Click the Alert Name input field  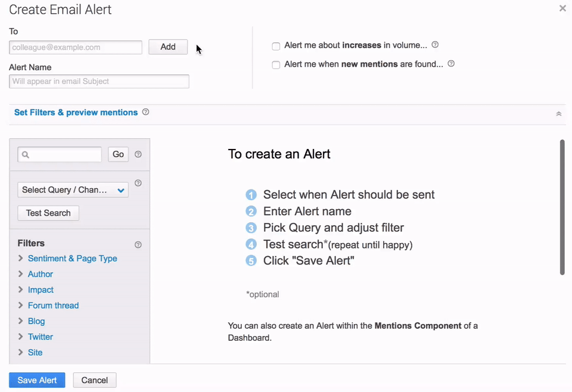click(x=98, y=81)
